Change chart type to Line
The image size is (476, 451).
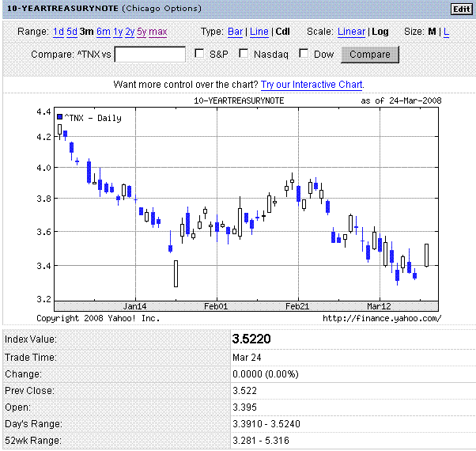259,32
